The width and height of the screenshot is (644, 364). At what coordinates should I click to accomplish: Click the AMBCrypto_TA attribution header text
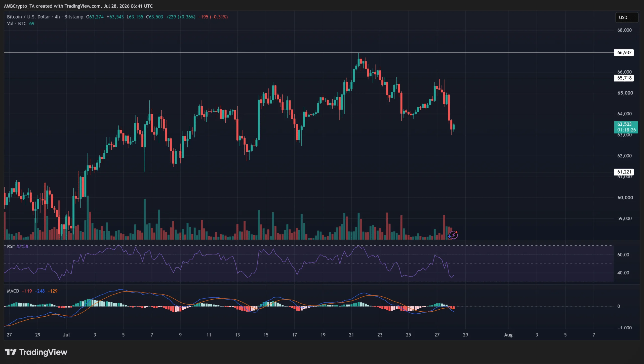tap(78, 6)
